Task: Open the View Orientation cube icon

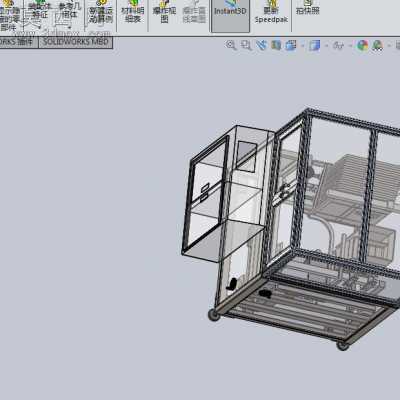Action: (291, 45)
